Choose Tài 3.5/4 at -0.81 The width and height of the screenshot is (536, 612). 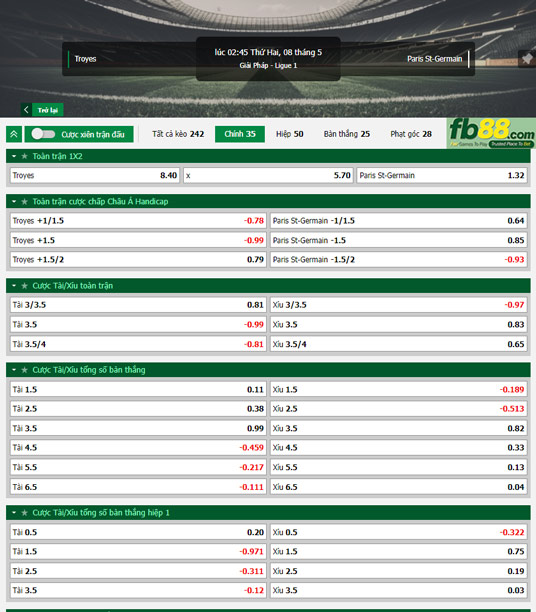(x=138, y=344)
